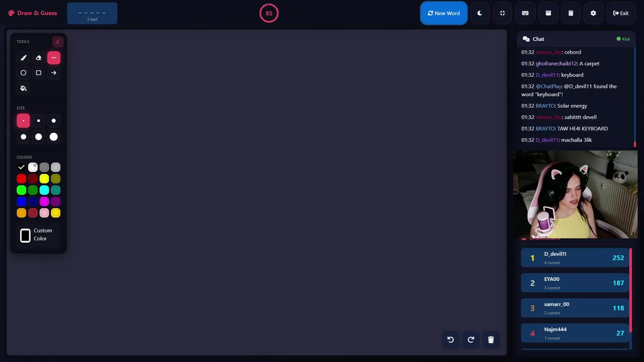Click the Chat panel header title

538,39
